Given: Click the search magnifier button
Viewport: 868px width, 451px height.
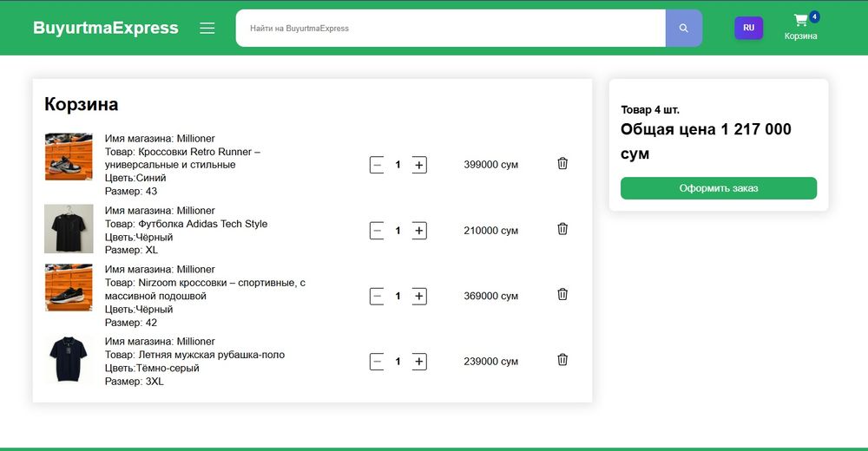Looking at the screenshot, I should pyautogui.click(x=684, y=29).
